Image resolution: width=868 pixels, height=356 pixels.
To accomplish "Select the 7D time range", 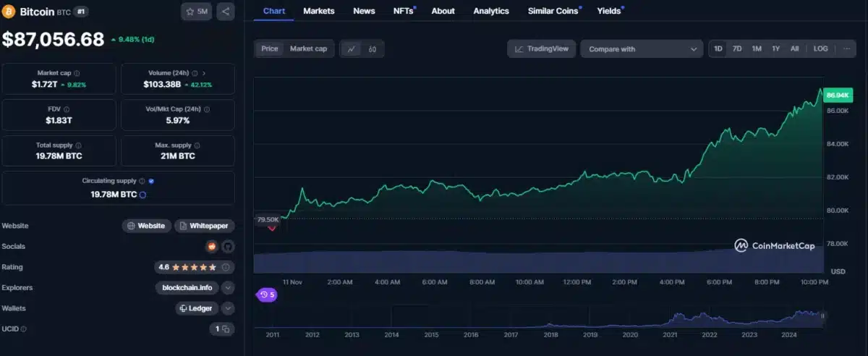I will [x=737, y=48].
